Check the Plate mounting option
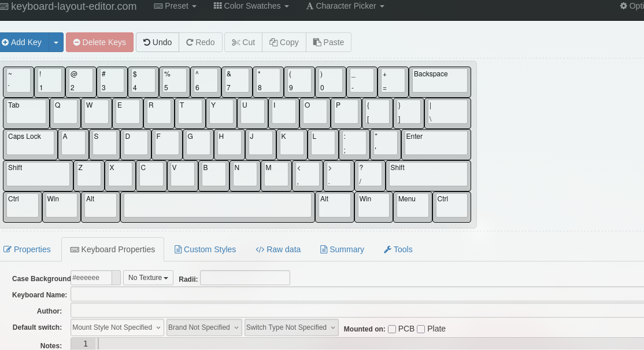Image resolution: width=644 pixels, height=350 pixels. (x=421, y=329)
